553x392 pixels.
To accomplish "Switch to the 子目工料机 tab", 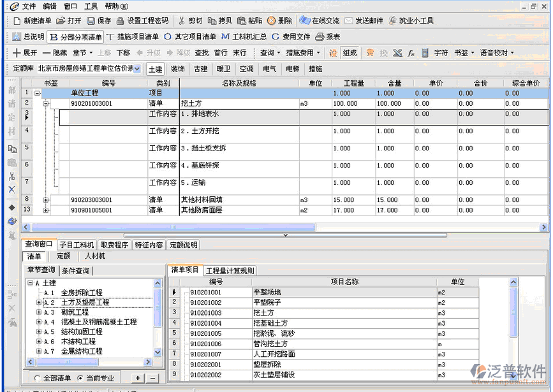I will (77, 245).
